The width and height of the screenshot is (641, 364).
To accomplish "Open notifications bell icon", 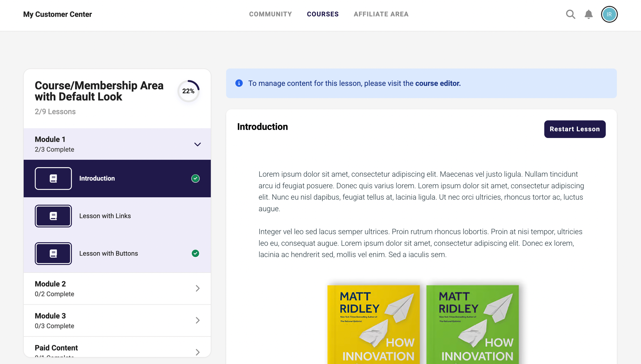I will (x=589, y=14).
